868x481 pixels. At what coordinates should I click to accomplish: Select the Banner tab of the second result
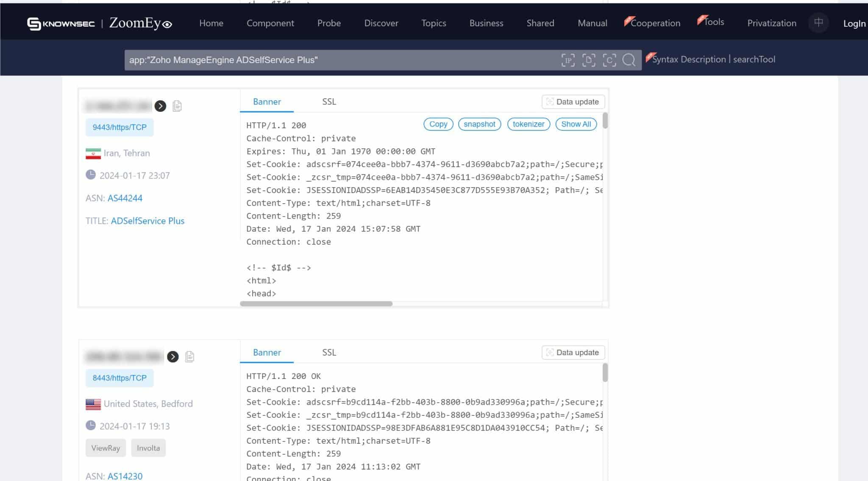coord(267,352)
